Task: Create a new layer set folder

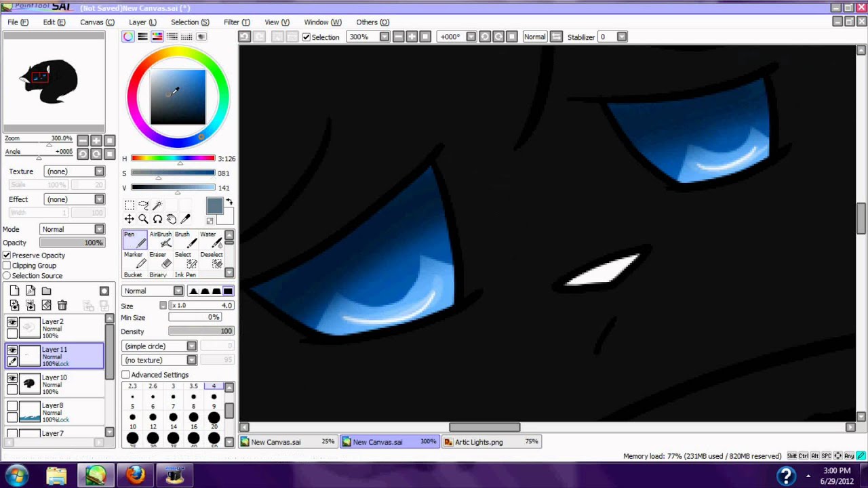Action: [46, 291]
